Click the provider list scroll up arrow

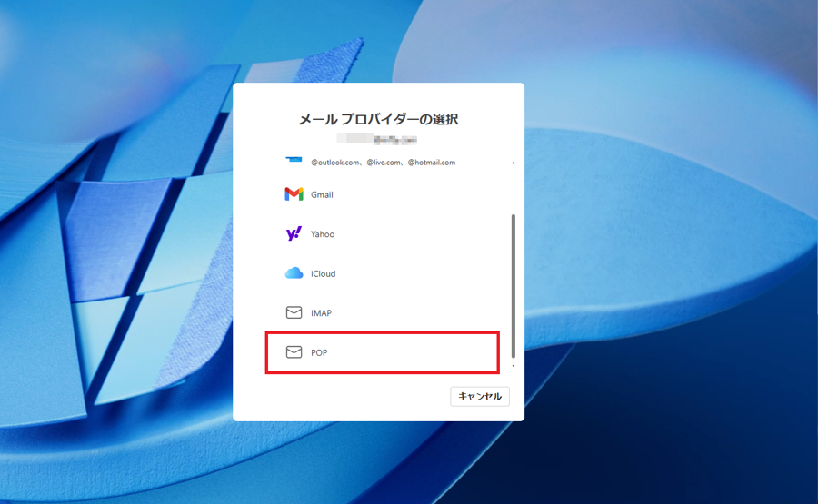[x=514, y=163]
